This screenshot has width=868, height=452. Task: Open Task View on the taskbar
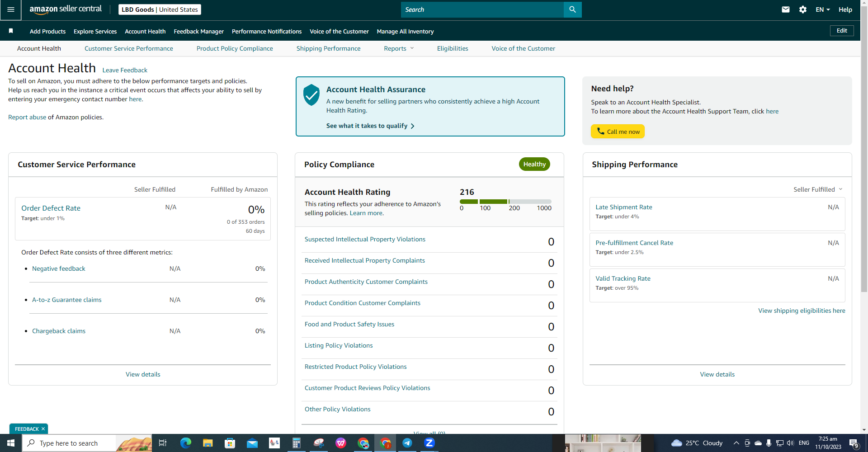(x=163, y=443)
